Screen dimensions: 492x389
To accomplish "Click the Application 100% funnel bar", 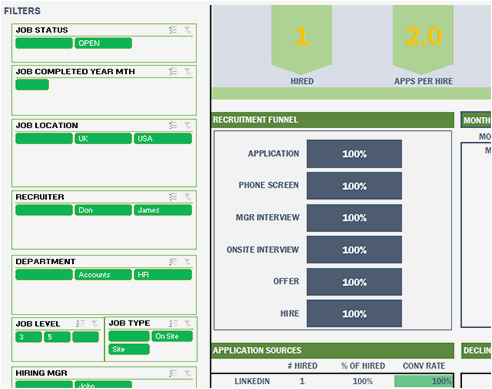I will (354, 154).
